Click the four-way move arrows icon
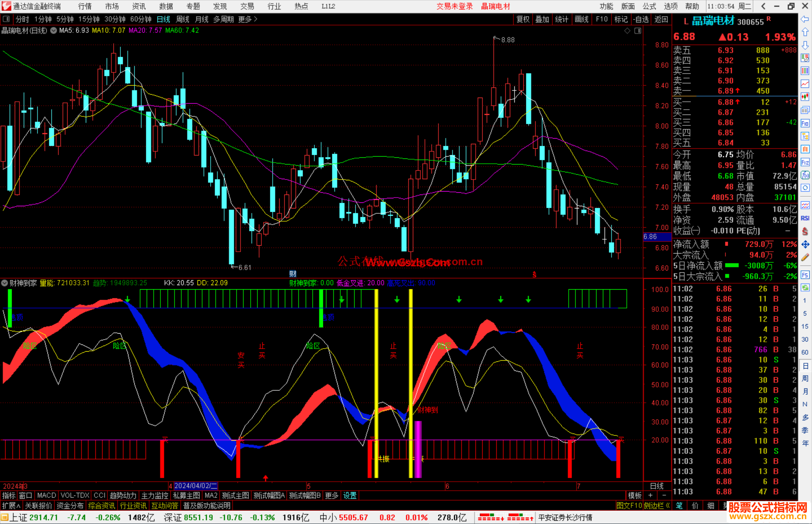812x524 pixels. [805, 245]
